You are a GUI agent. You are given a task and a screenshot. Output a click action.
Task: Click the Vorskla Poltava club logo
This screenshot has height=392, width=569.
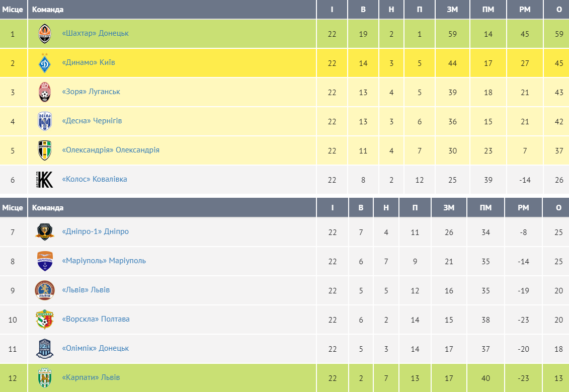45,320
